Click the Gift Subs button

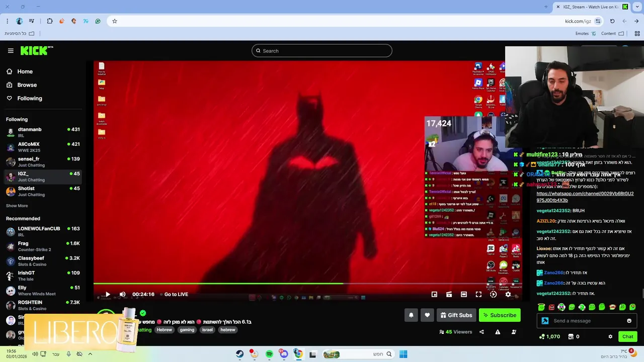(456, 315)
